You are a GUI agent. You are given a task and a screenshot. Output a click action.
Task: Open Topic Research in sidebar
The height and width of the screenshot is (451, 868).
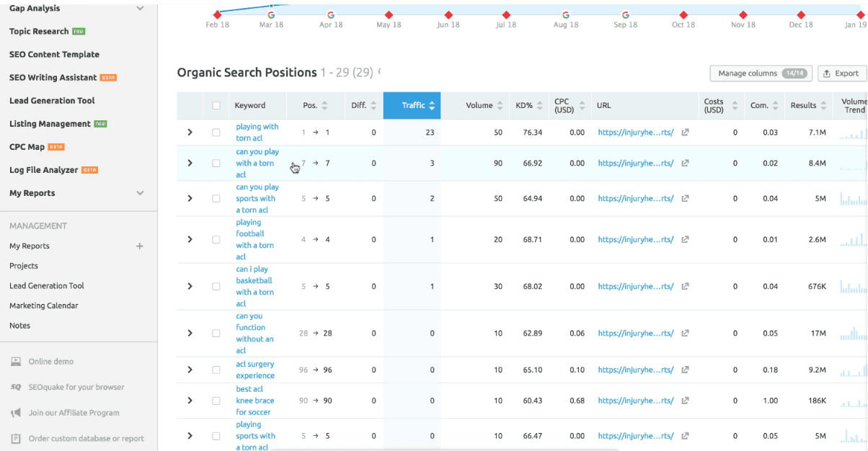[x=39, y=32]
